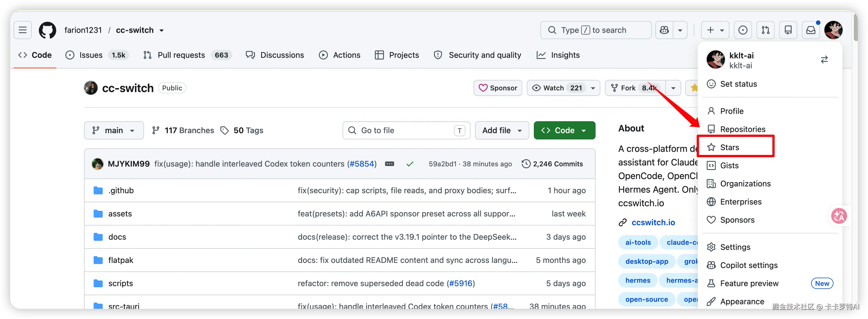Screen dimensions: 868x319
Task: Open the Insights tab
Action: [558, 55]
